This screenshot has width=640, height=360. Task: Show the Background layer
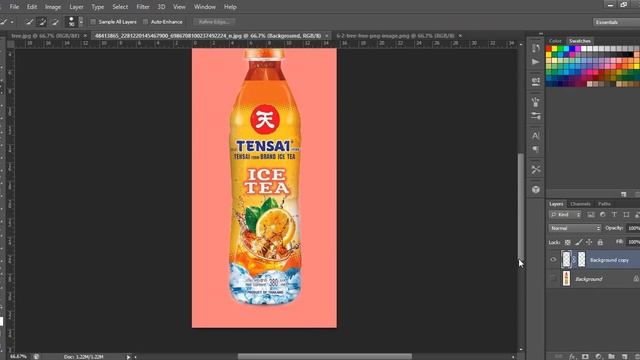click(x=553, y=279)
